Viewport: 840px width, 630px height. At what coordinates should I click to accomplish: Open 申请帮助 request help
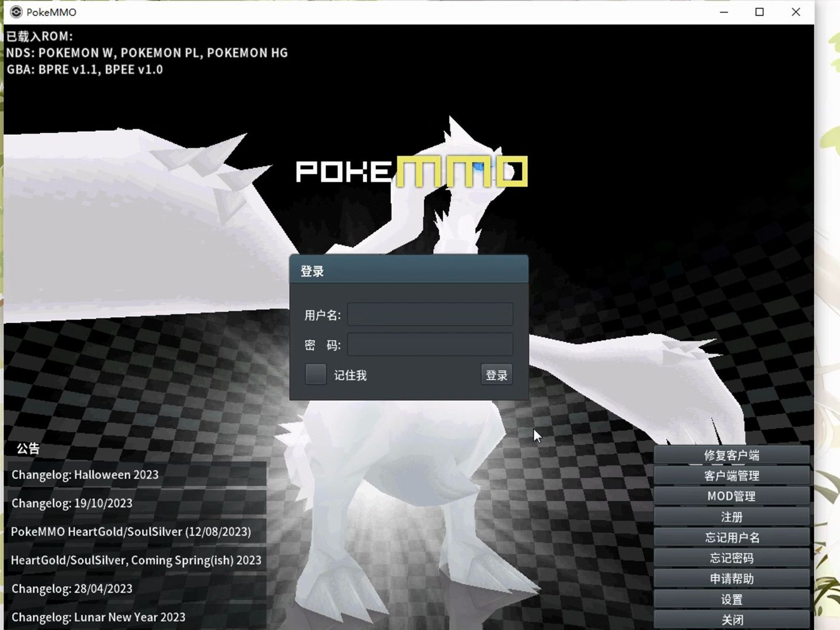point(731,579)
